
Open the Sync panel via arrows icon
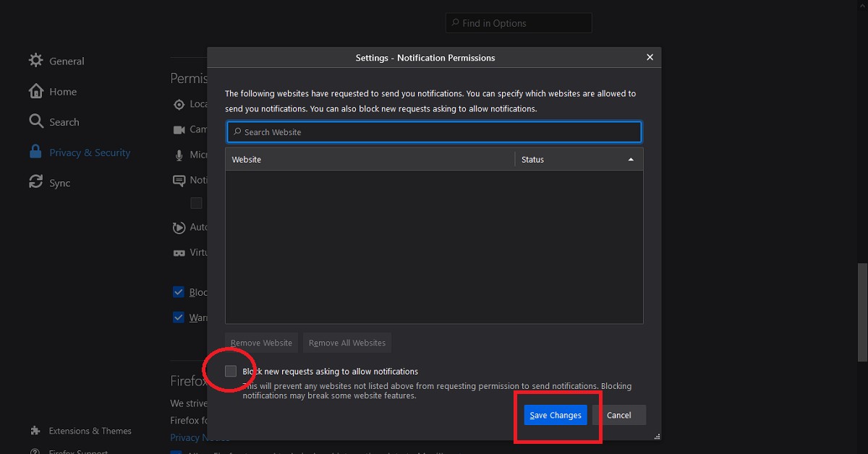(x=35, y=182)
